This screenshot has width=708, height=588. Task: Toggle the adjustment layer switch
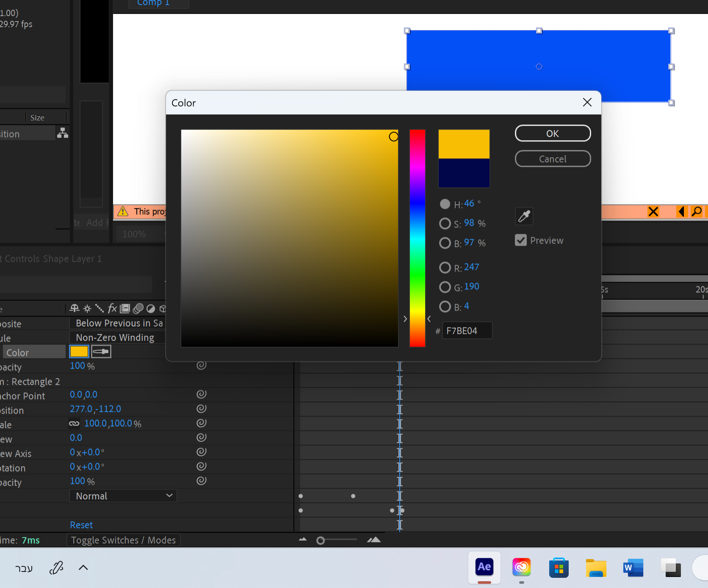(x=150, y=308)
